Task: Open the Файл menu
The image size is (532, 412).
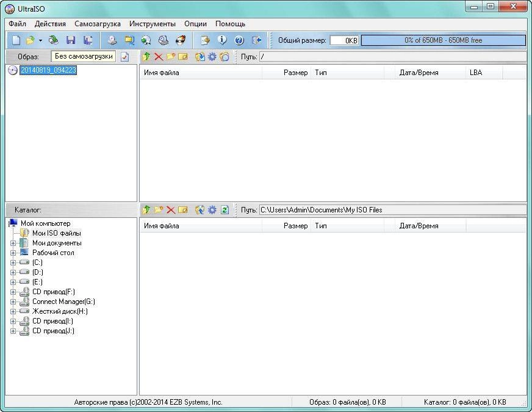Action: click(x=17, y=24)
